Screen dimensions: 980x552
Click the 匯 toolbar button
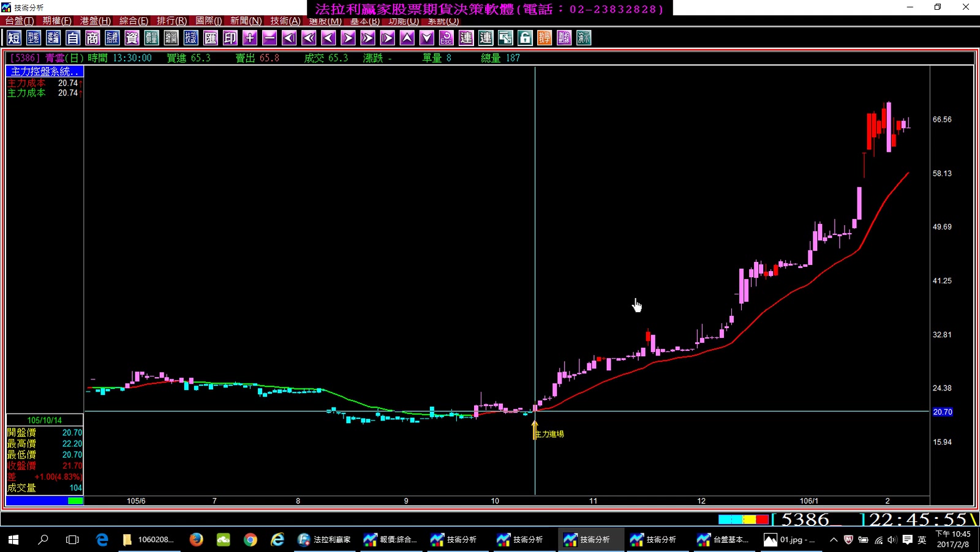pos(211,38)
